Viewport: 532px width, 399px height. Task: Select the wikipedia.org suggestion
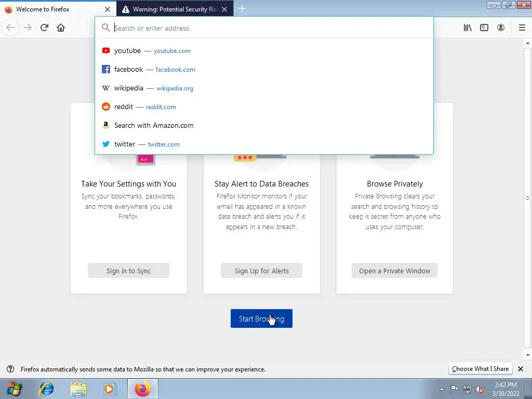pos(264,88)
